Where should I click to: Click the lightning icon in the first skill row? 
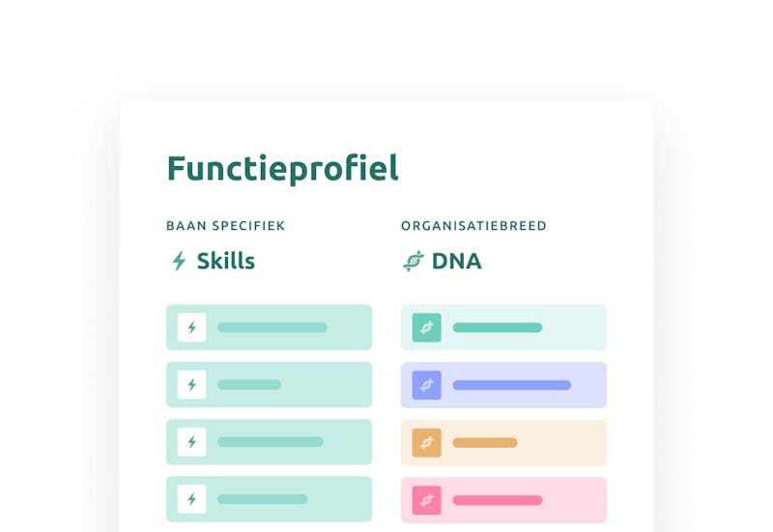(191, 327)
